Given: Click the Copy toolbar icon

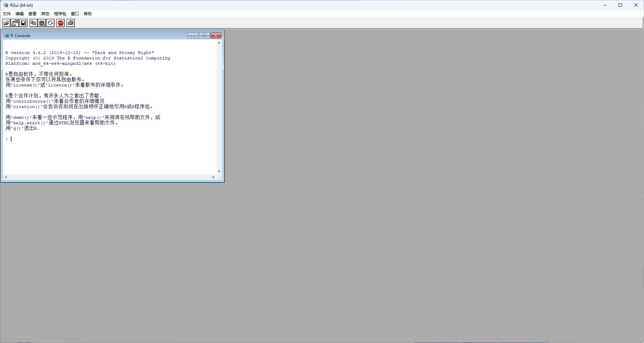Looking at the screenshot, I should pyautogui.click(x=33, y=23).
